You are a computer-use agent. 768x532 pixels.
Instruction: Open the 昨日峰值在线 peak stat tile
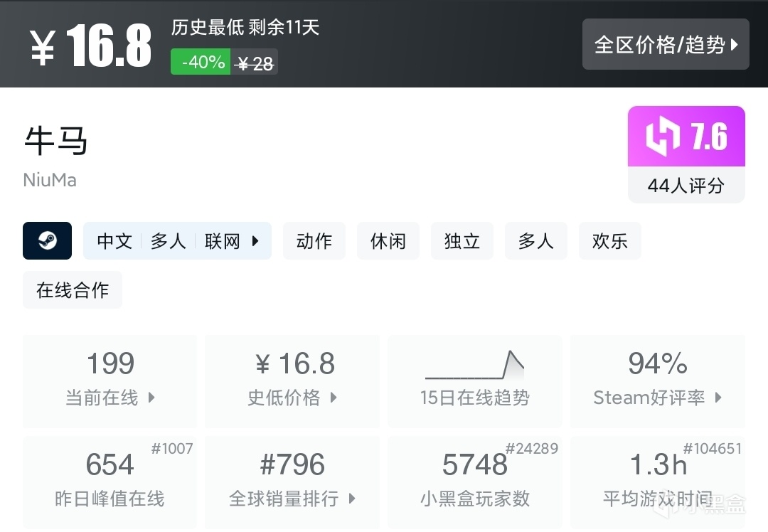pos(110,482)
